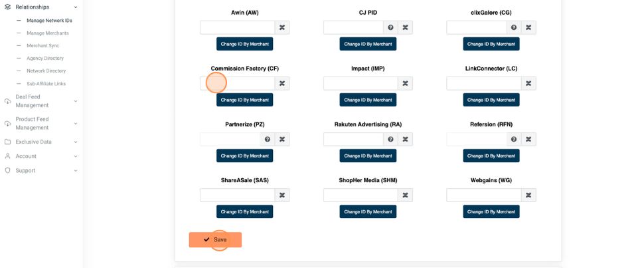644x268 pixels.
Task: Open Sub-Affiliate Links menu item
Action: [x=46, y=84]
